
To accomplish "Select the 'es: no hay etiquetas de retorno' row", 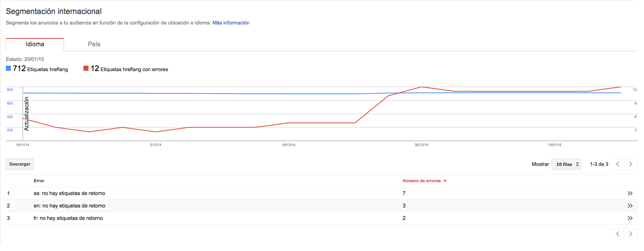I will tap(69, 193).
